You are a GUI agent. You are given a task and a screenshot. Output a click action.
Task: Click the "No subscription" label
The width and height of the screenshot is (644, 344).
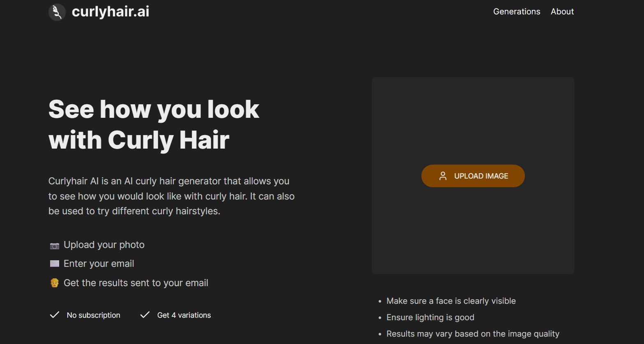point(93,315)
